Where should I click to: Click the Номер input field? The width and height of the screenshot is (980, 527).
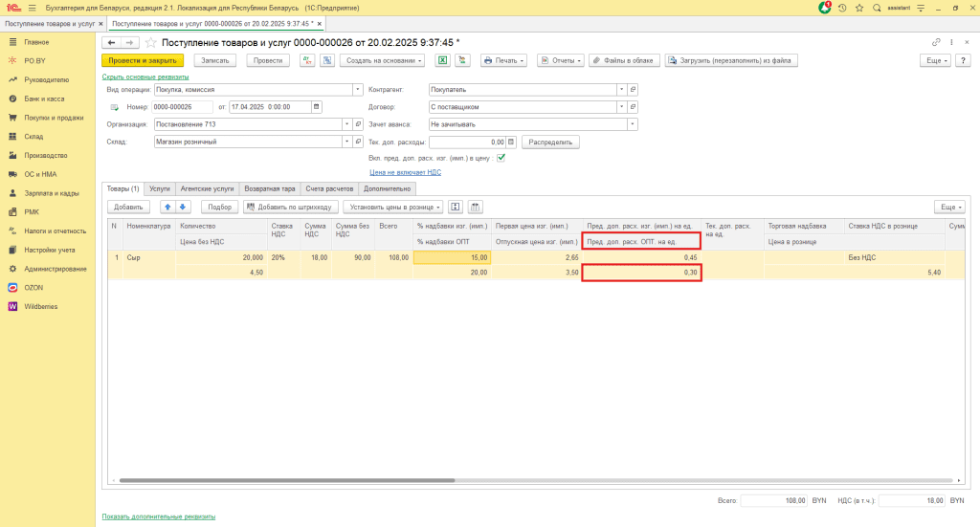click(x=183, y=107)
